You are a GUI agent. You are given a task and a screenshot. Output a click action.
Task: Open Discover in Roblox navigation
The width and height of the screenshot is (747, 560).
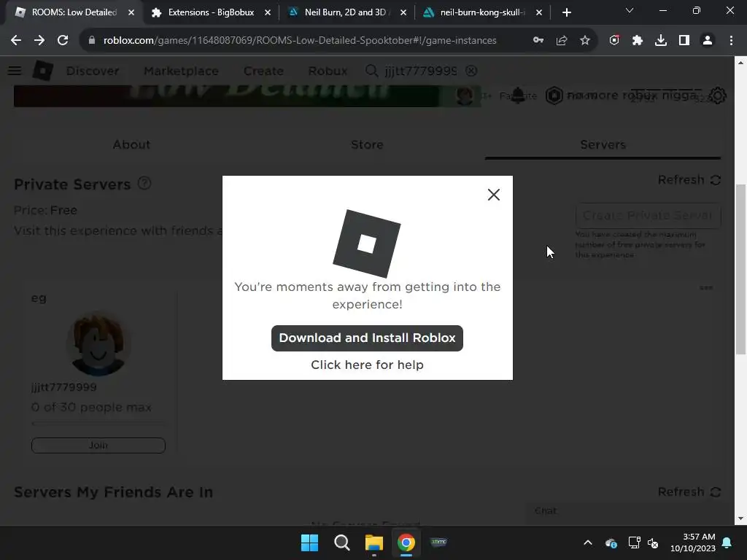(x=93, y=71)
